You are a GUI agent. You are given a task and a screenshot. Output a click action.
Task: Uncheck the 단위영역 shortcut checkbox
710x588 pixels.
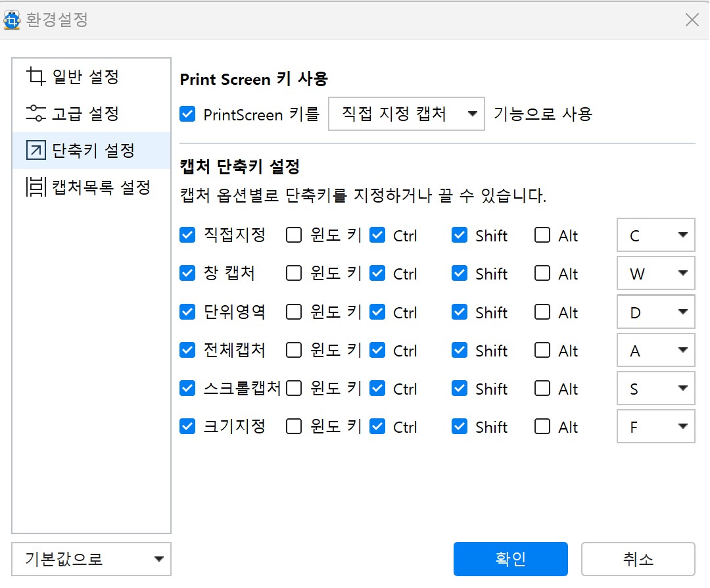187,312
